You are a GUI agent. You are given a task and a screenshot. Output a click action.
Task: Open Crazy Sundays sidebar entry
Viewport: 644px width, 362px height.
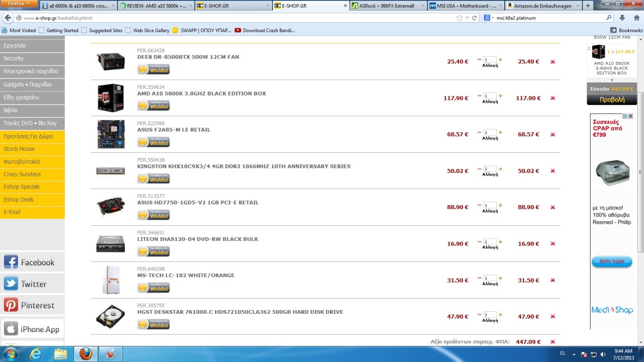point(32,174)
